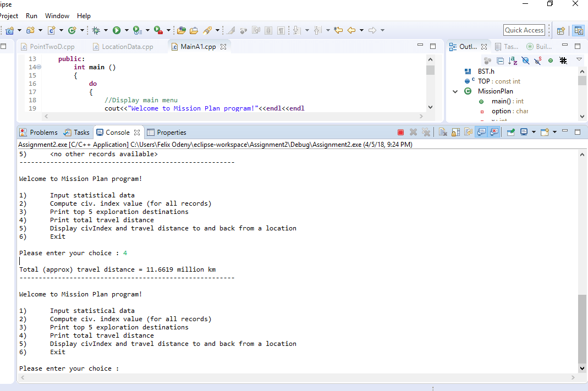Click the Scroll Lock console icon
Viewport: 588px width, 391px height.
click(x=455, y=133)
